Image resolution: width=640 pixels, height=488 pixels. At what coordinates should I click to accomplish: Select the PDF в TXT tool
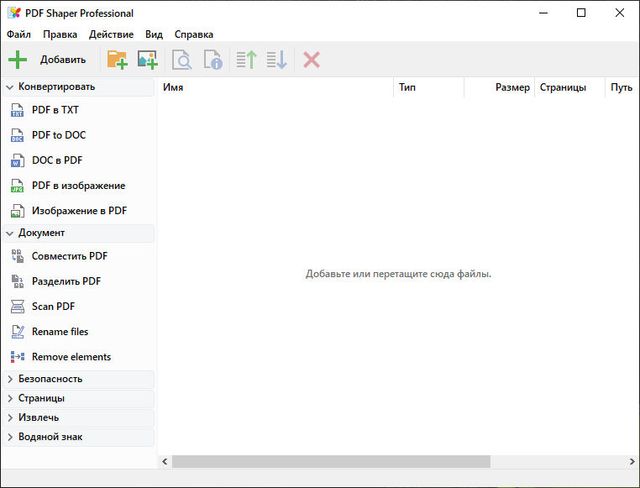[55, 110]
